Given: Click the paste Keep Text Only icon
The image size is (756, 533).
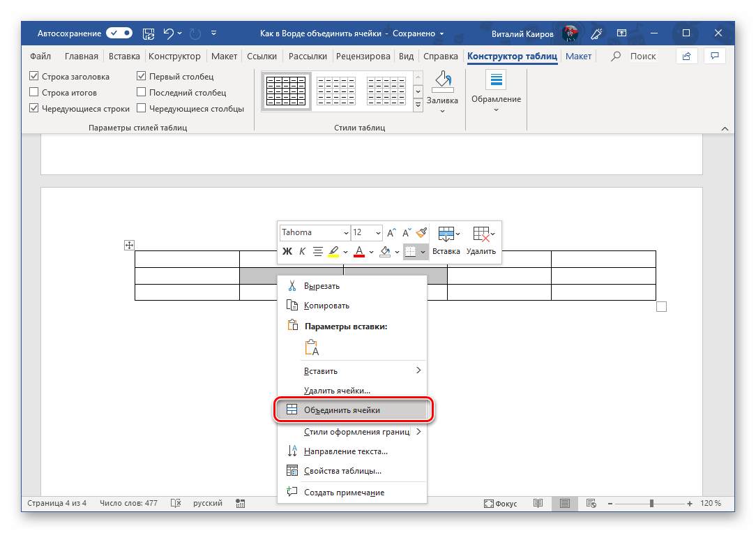Looking at the screenshot, I should point(312,348).
